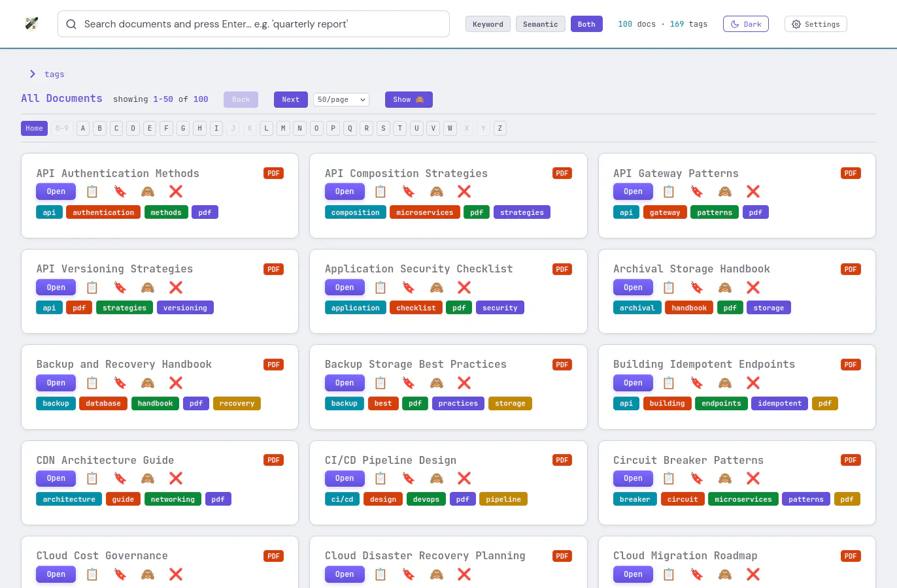Click 'versioning' tag on API Versioning Strategies
Screen dimensions: 897x588
(185, 308)
